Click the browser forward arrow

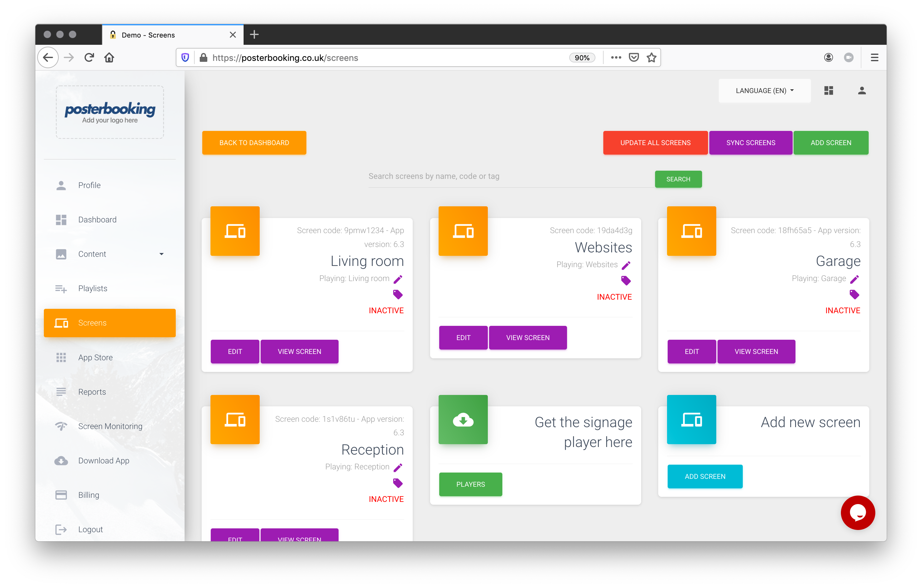point(69,57)
